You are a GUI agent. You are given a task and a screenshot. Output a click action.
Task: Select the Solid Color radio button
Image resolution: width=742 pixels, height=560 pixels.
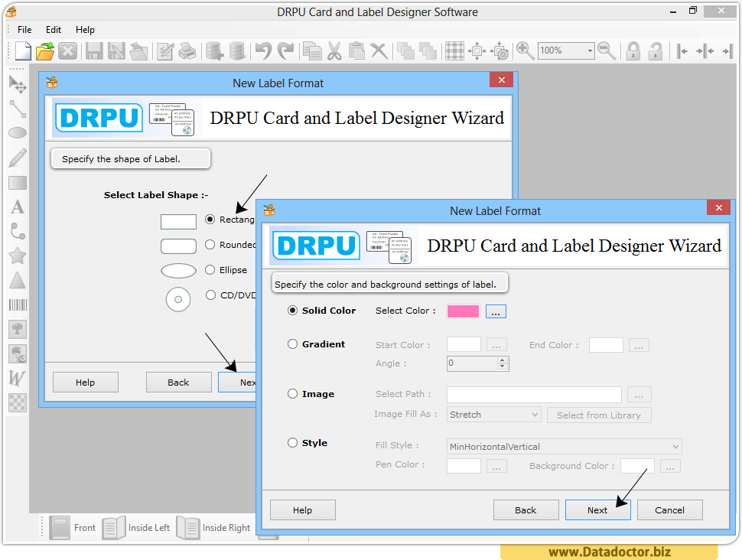(292, 311)
